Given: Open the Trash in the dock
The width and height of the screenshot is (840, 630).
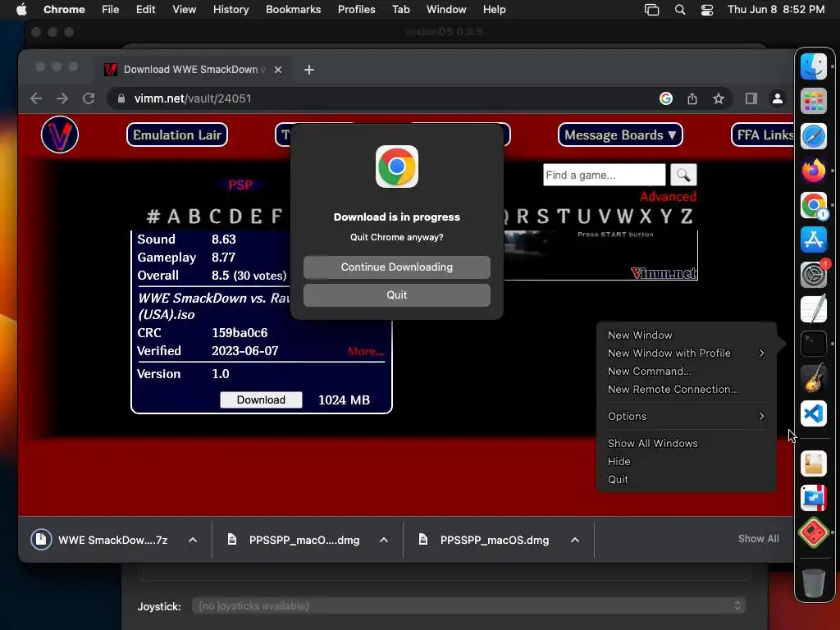Looking at the screenshot, I should [813, 582].
